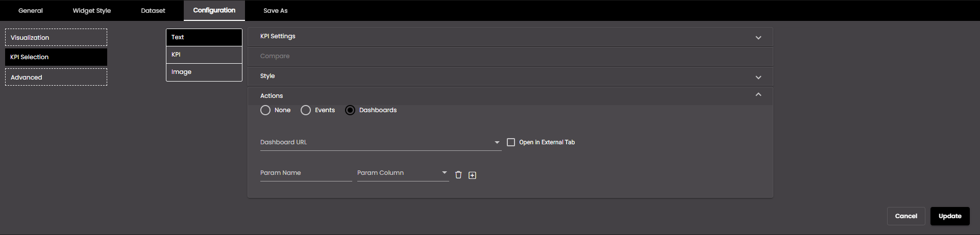Select the Configuration tab

pyautogui.click(x=214, y=10)
